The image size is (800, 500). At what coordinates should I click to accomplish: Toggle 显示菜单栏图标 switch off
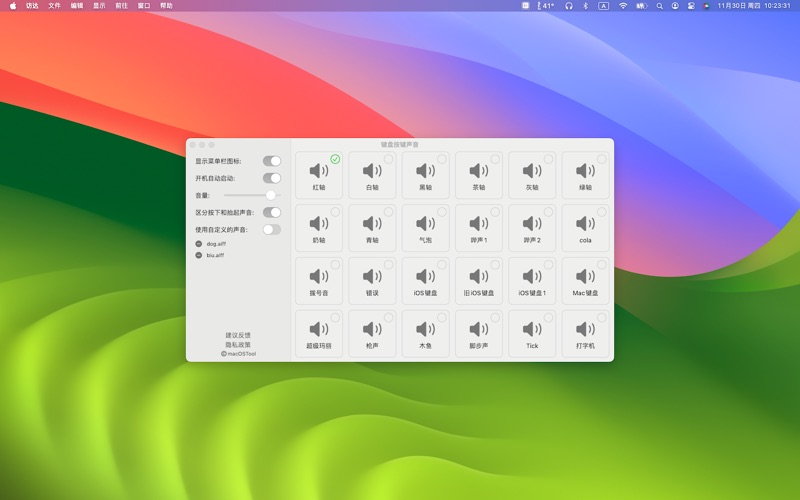coord(271,161)
